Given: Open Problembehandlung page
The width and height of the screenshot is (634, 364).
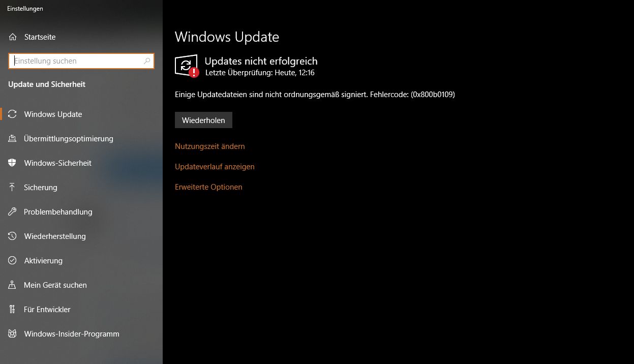Looking at the screenshot, I should [x=81, y=212].
